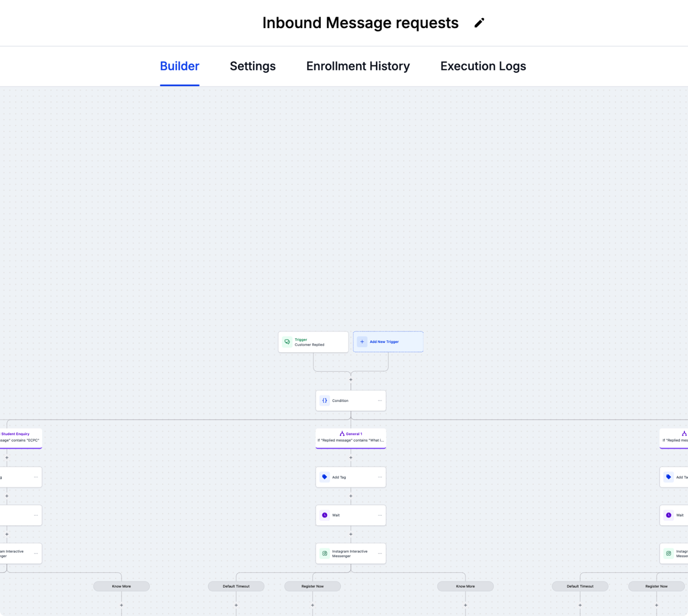This screenshot has height=616, width=688.
Task: Click the left Know More branch pill
Action: click(121, 586)
